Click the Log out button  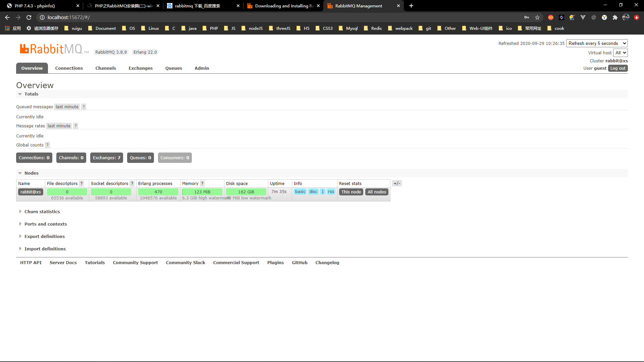click(618, 68)
